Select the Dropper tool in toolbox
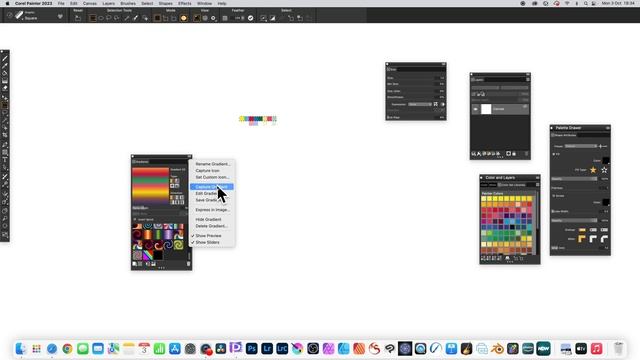The height and width of the screenshot is (360, 640). pyautogui.click(x=5, y=66)
